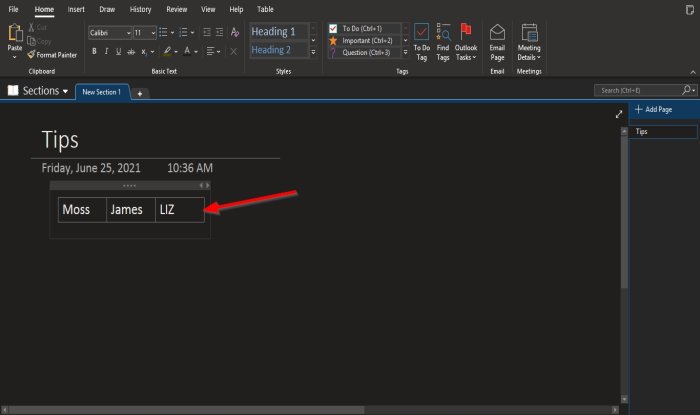This screenshot has height=415, width=700.
Task: Click the James table cell
Action: (x=131, y=210)
